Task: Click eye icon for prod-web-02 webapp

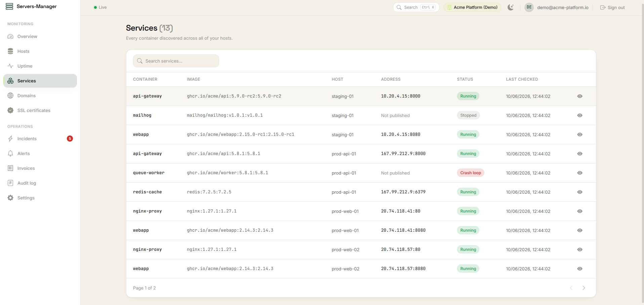Action: click(580, 269)
